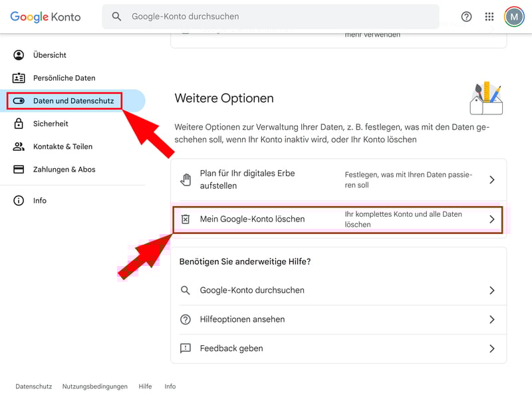Click the help question mark icon
This screenshot has width=532, height=399.
[466, 17]
